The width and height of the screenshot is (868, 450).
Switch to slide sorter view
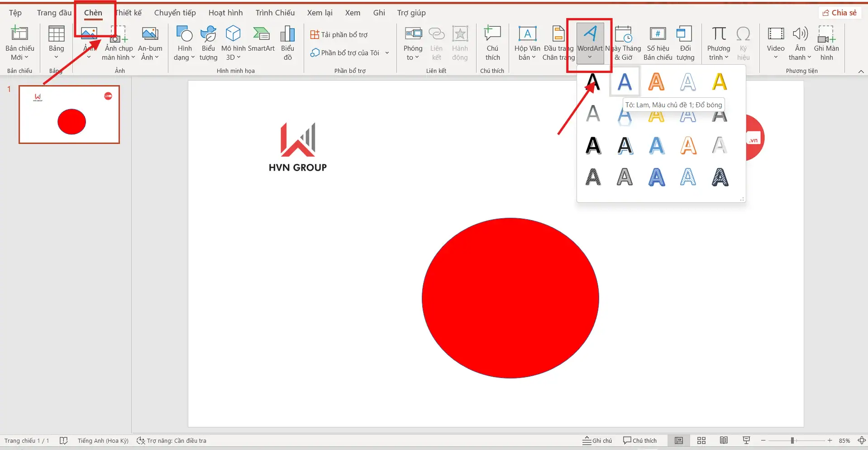(701, 440)
